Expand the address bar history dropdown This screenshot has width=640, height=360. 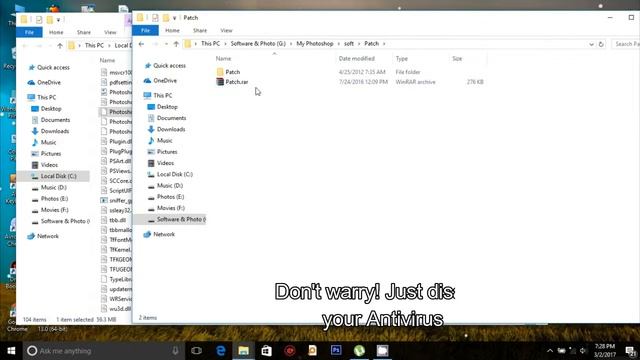coord(591,44)
